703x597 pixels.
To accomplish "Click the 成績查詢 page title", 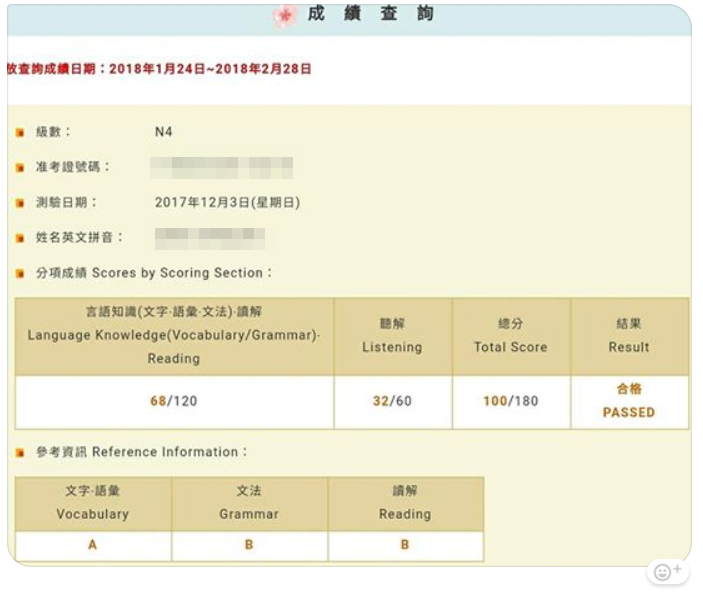I will tap(372, 15).
